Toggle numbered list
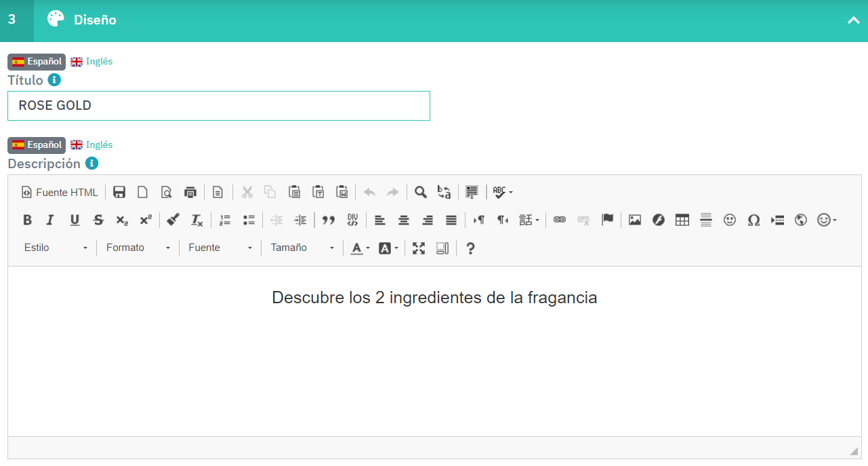Image resolution: width=868 pixels, height=466 pixels. click(225, 220)
